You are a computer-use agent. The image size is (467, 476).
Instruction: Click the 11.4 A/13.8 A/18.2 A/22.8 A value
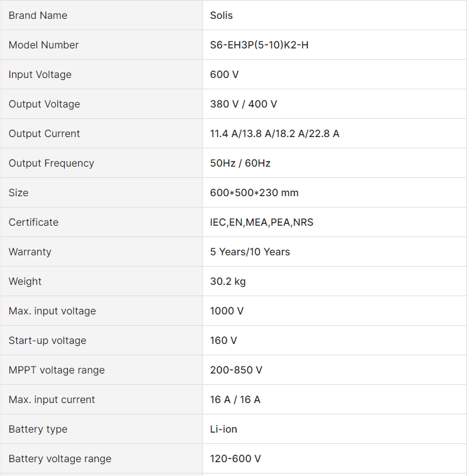point(274,133)
